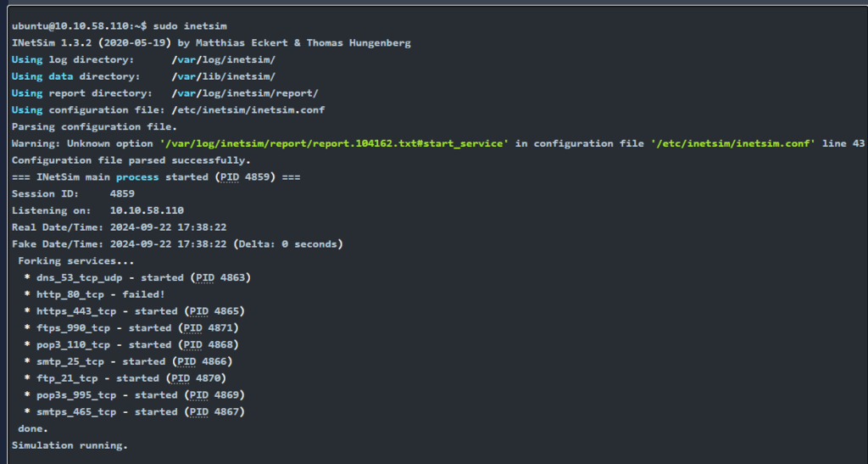The height and width of the screenshot is (464, 868).
Task: Click the green '/etc/inetsim/inetsim.conf' in warning line
Action: click(733, 143)
